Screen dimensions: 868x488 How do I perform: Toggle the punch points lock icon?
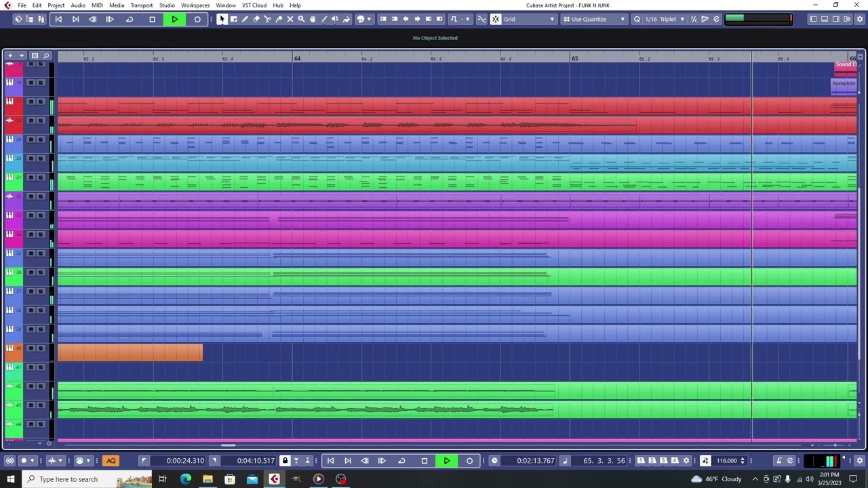[285, 461]
